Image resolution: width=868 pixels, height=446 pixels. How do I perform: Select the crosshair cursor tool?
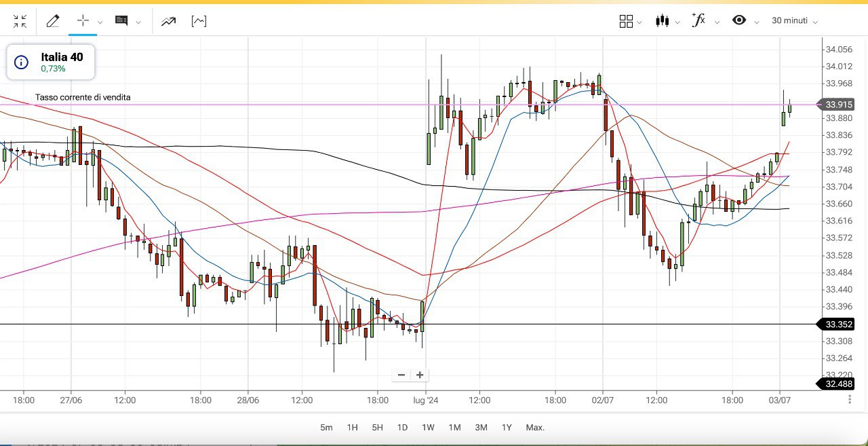(x=83, y=20)
